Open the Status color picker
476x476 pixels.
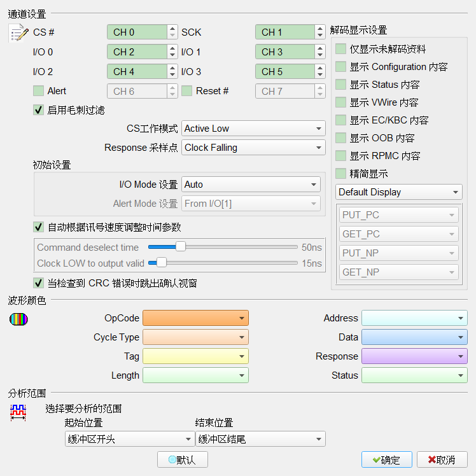(414, 375)
